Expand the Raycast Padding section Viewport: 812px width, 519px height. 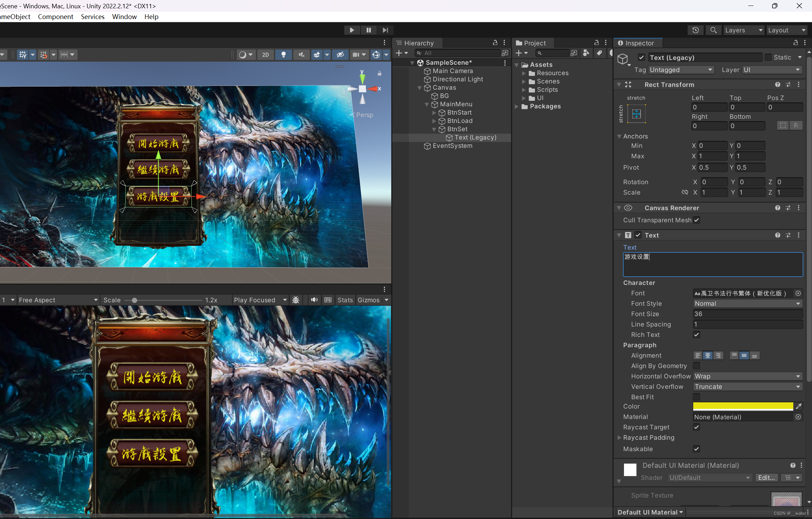[x=619, y=438]
